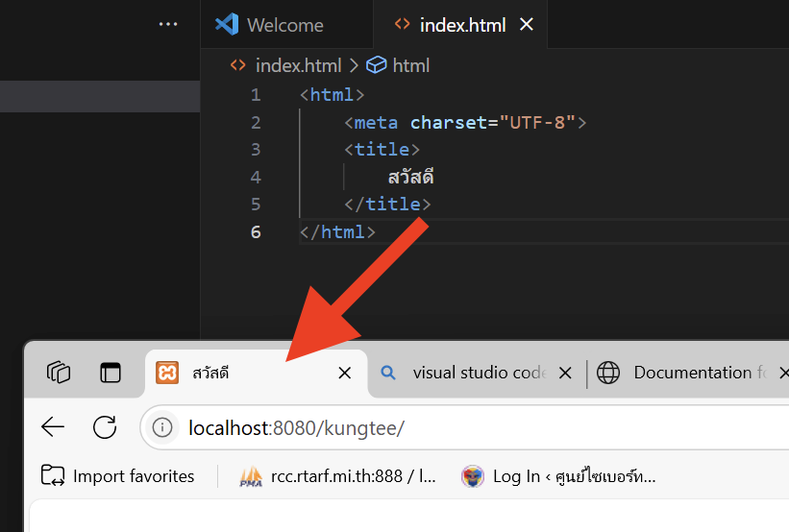The height and width of the screenshot is (532, 789).
Task: Refresh the localhost page
Action: coord(105,427)
